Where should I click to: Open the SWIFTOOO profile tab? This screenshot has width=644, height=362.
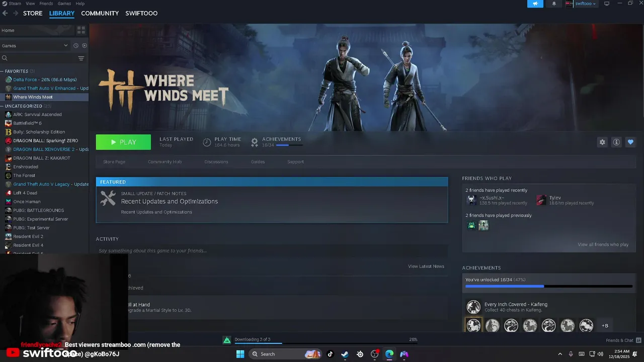click(141, 13)
